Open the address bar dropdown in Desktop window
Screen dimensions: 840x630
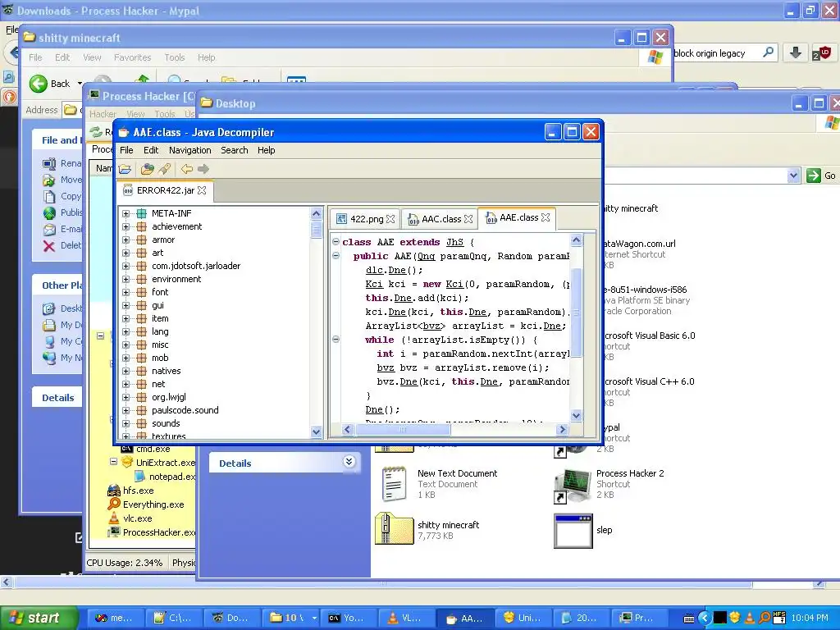(793, 176)
